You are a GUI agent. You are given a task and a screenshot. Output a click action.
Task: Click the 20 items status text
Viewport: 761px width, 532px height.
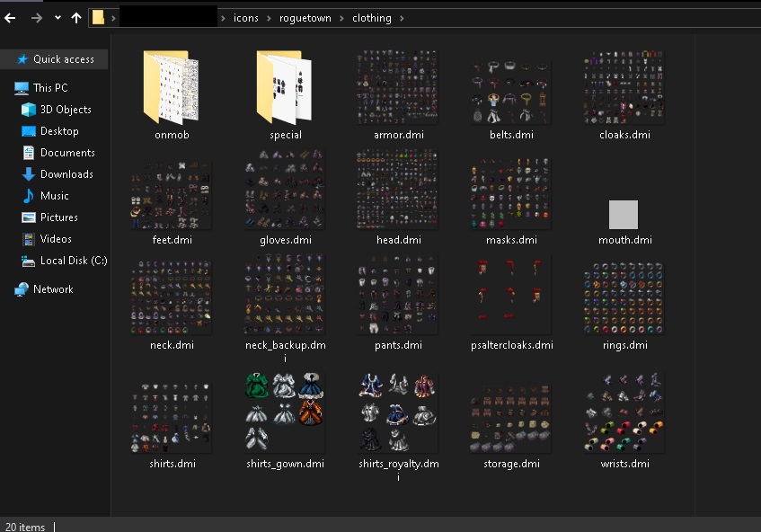point(25,527)
